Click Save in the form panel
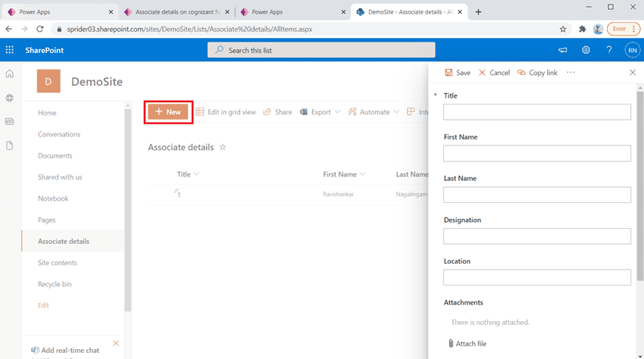This screenshot has width=644, height=359. [458, 73]
